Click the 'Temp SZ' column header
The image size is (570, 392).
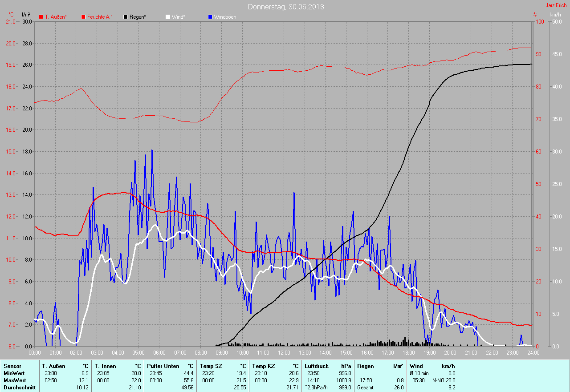pos(211,366)
